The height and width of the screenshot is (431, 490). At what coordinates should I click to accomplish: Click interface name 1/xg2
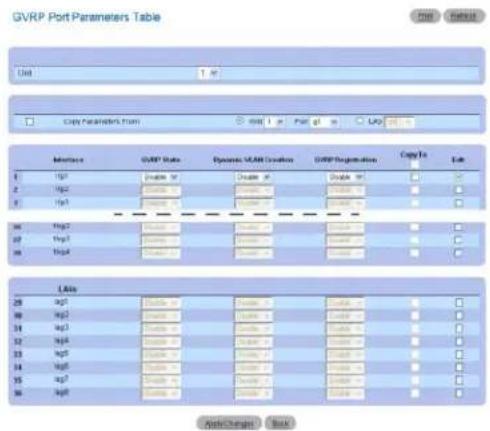tap(62, 227)
